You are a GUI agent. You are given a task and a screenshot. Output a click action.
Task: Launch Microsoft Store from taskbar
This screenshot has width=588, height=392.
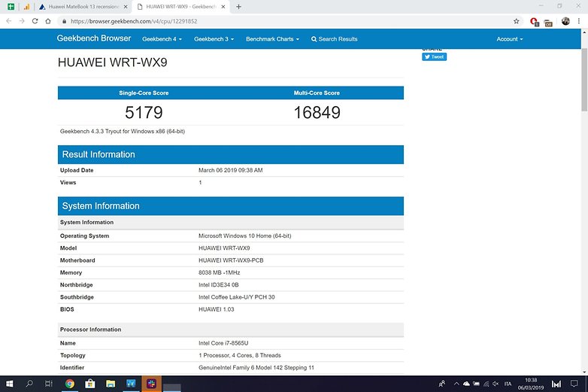click(90, 384)
